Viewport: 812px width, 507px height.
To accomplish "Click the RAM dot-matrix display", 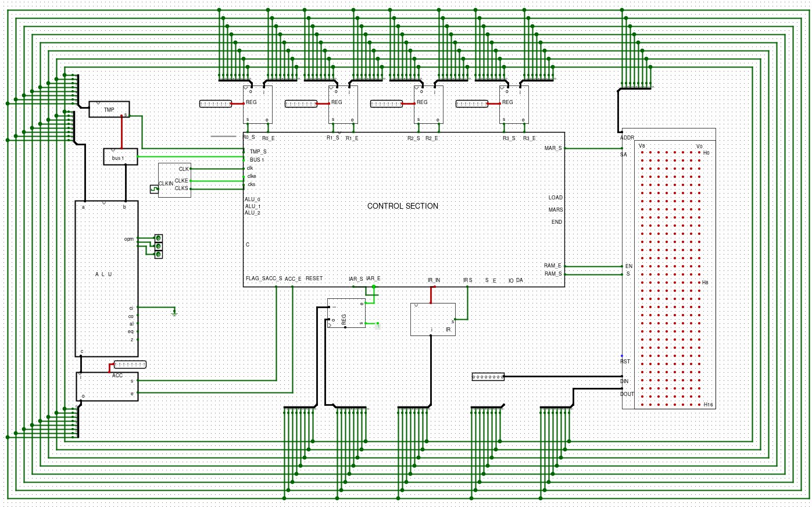I will coord(675,274).
